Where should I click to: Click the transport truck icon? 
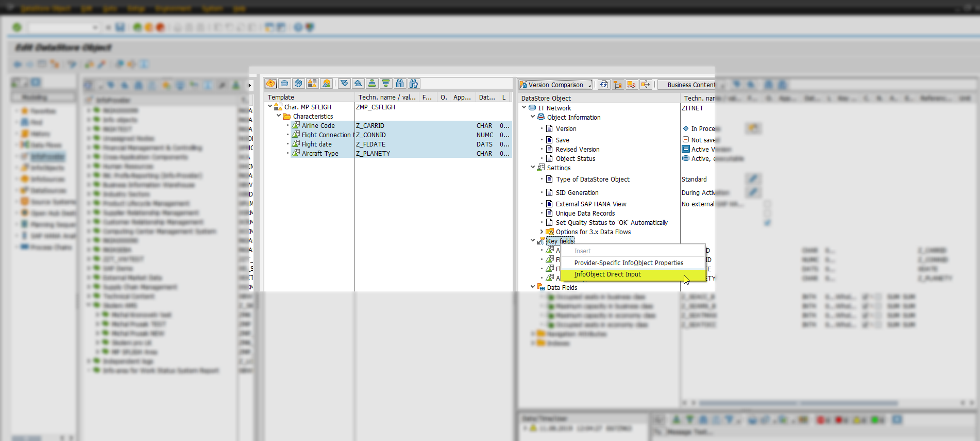pyautogui.click(x=632, y=85)
